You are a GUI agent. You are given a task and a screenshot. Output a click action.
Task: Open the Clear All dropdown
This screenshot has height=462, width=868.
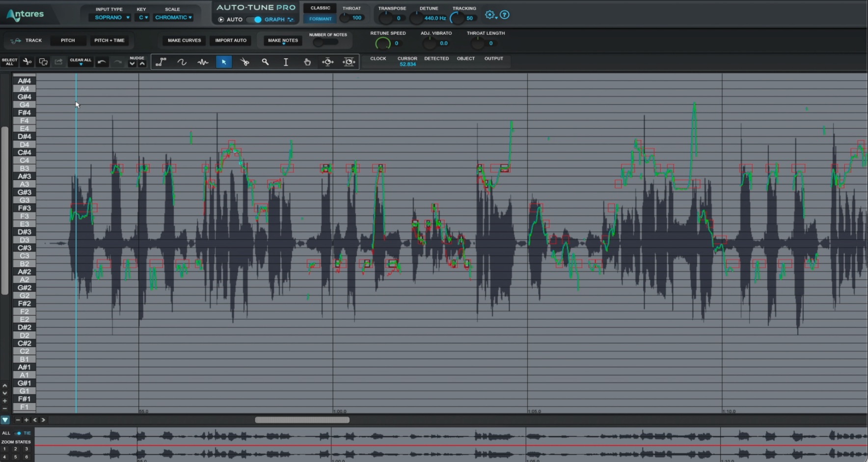pos(81,62)
